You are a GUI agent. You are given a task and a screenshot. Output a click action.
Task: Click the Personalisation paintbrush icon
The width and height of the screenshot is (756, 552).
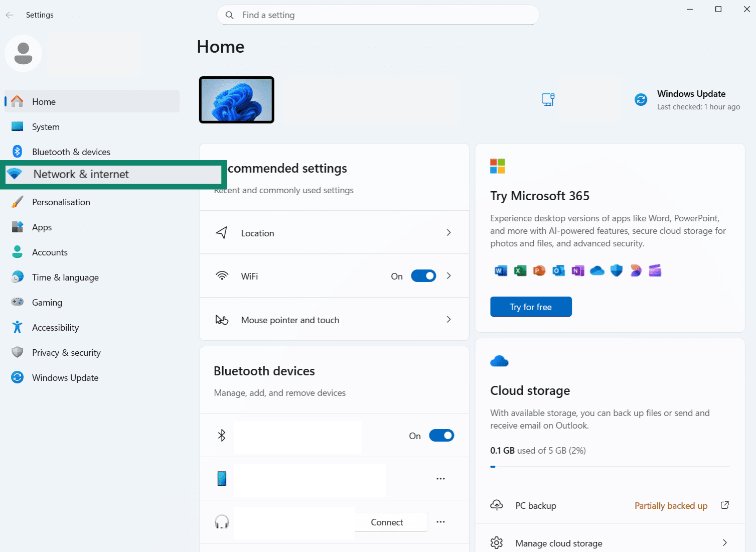(18, 202)
